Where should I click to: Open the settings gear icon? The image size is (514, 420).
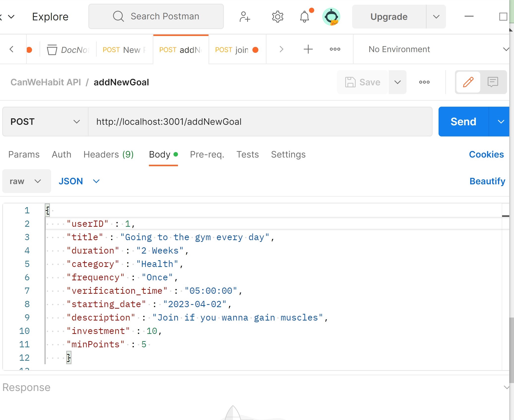pyautogui.click(x=277, y=17)
